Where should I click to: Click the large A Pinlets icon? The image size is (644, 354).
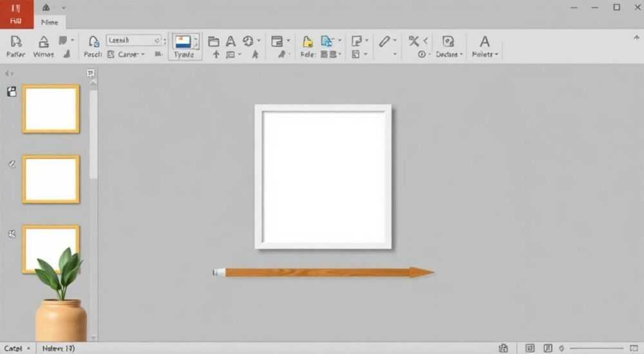485,41
